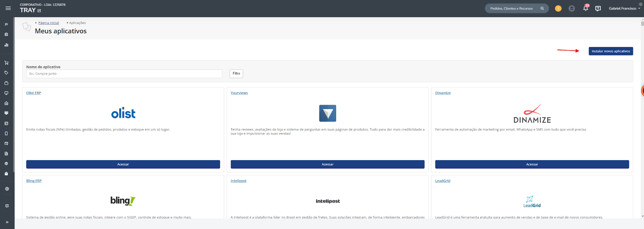Click the house-shaped store icon in sidebar
Viewport: 644px width, 229px height.
tap(6, 103)
